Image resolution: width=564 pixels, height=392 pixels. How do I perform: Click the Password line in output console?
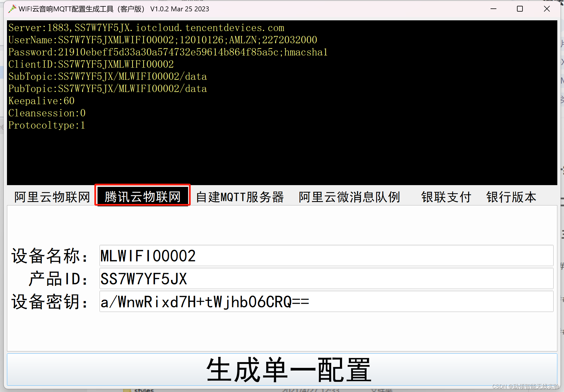[168, 52]
